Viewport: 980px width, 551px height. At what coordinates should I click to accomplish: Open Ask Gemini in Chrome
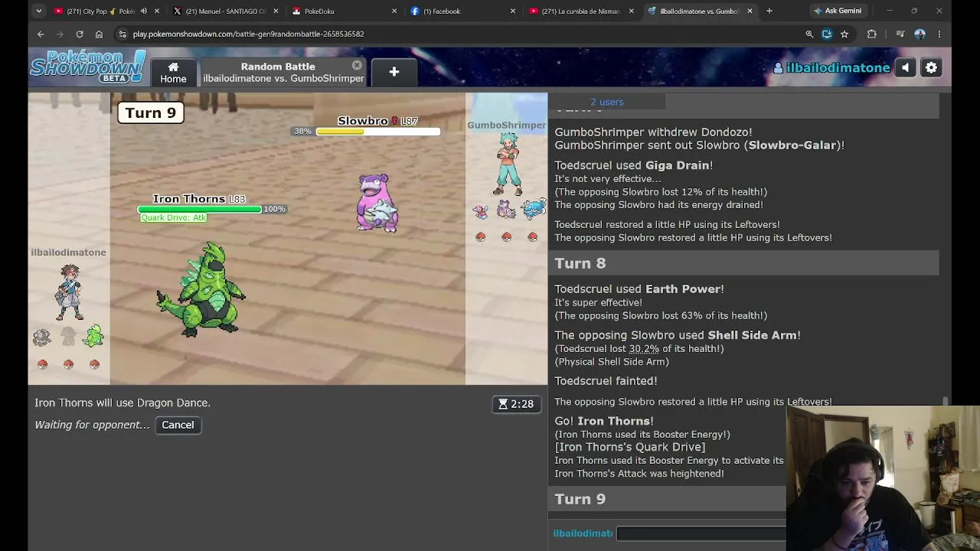837,11
